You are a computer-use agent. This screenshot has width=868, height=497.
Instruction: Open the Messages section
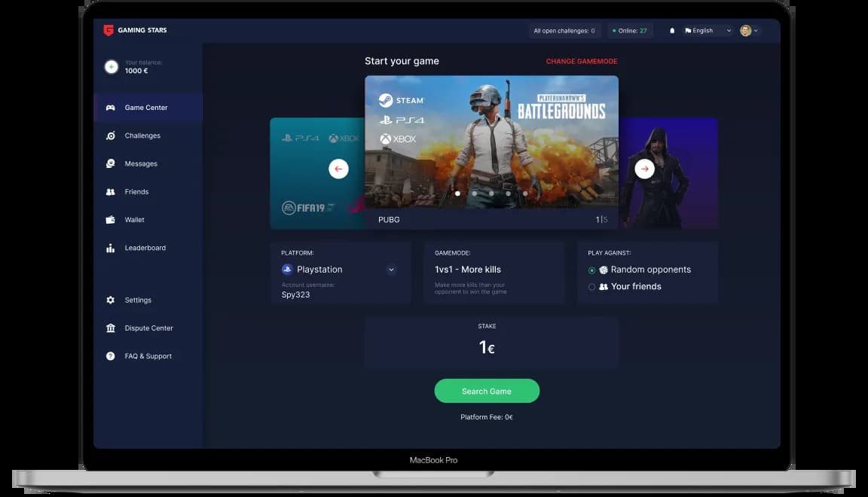(x=141, y=164)
